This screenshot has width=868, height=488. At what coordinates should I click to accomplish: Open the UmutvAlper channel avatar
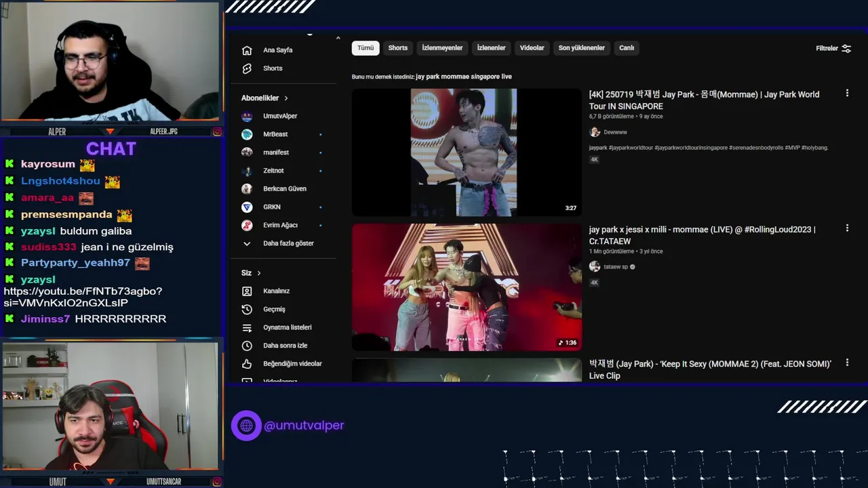tap(247, 116)
